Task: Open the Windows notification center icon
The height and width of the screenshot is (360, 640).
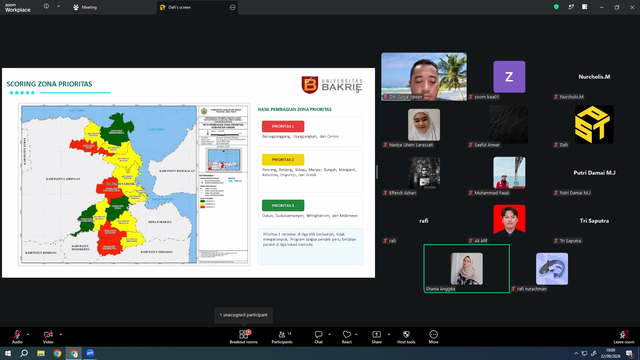Action: pyautogui.click(x=630, y=353)
